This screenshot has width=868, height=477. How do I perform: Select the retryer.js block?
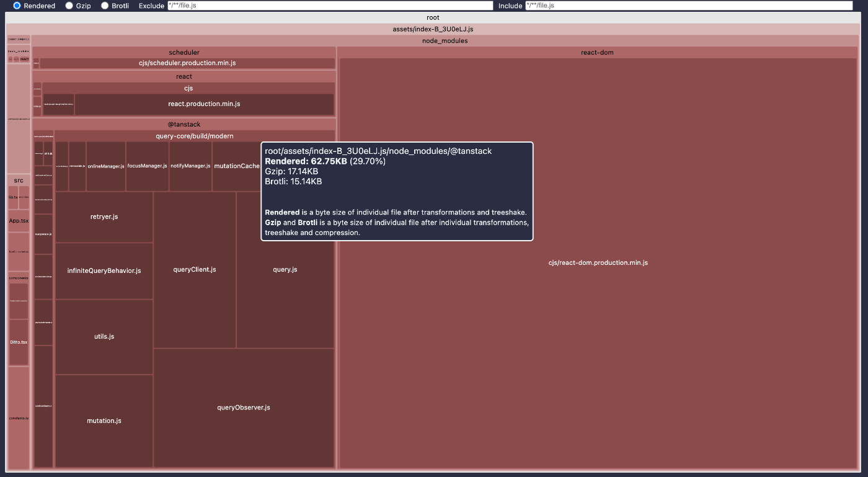coord(104,217)
